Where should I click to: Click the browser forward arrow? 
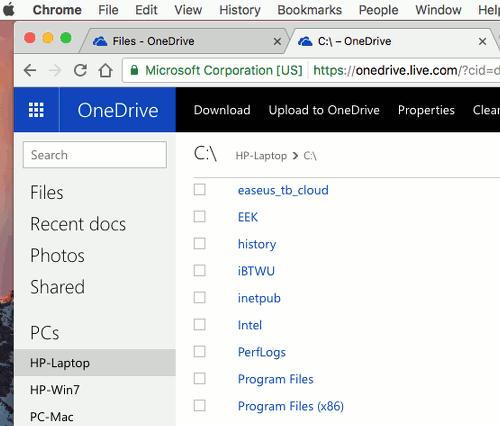[x=55, y=70]
